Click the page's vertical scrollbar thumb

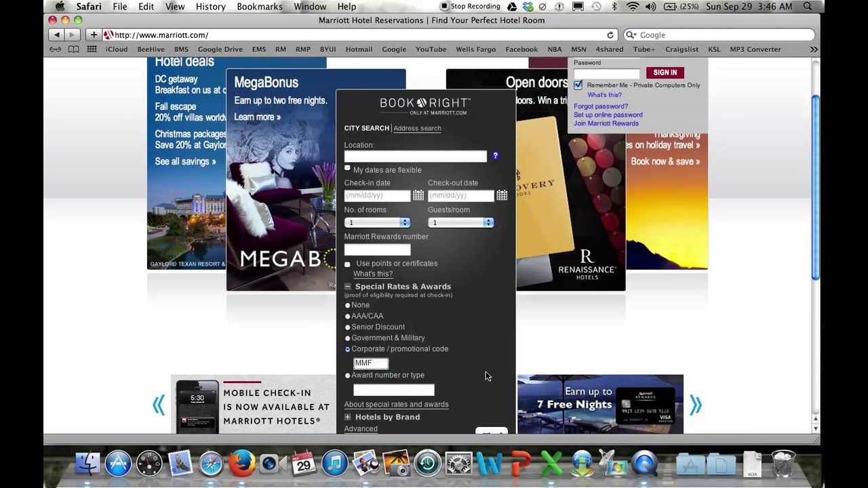click(x=815, y=186)
